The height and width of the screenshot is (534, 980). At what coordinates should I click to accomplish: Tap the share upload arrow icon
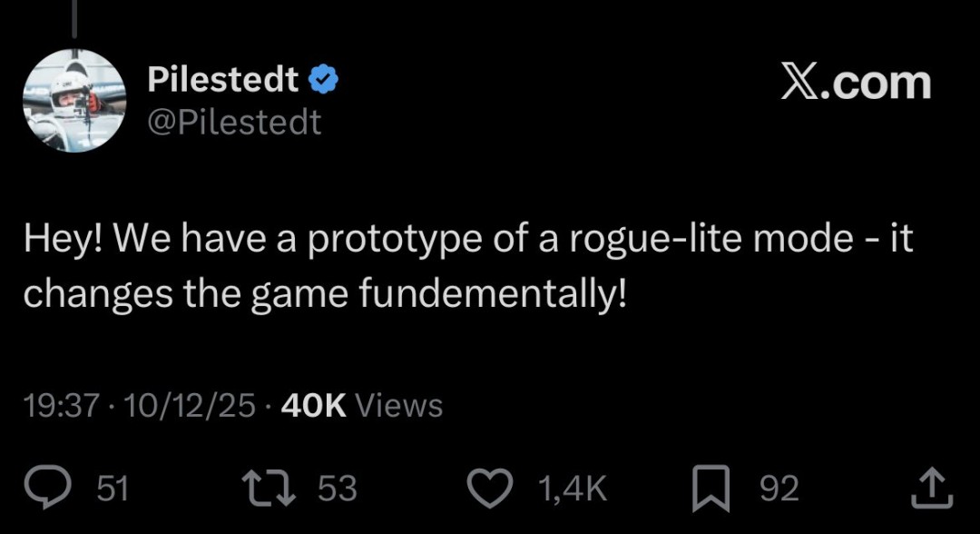pyautogui.click(x=930, y=489)
